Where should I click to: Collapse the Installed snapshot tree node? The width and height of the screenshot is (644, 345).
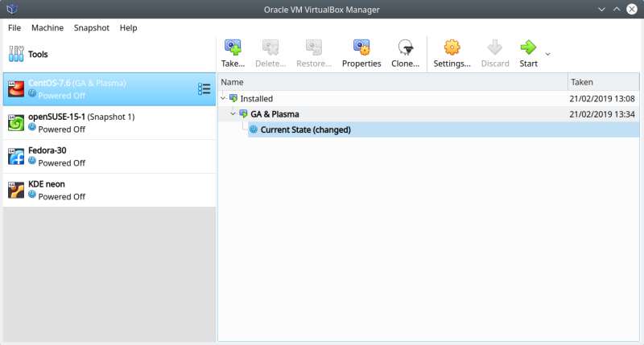223,98
